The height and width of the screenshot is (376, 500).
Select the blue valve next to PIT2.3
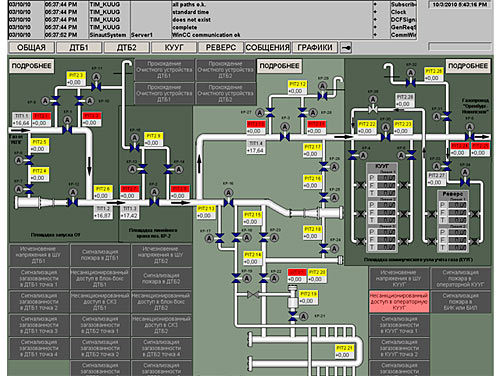pos(96,87)
